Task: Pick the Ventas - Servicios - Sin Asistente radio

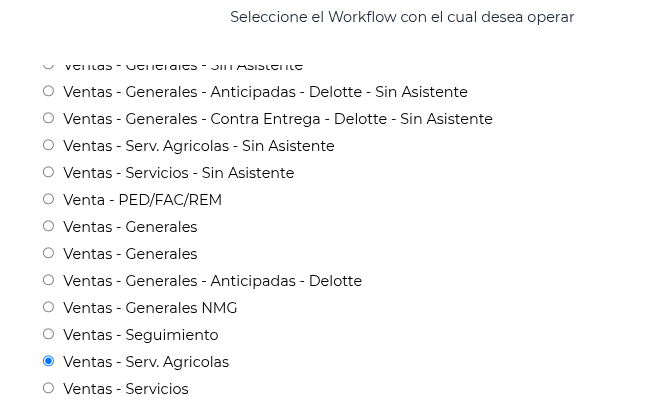Action: (48, 172)
